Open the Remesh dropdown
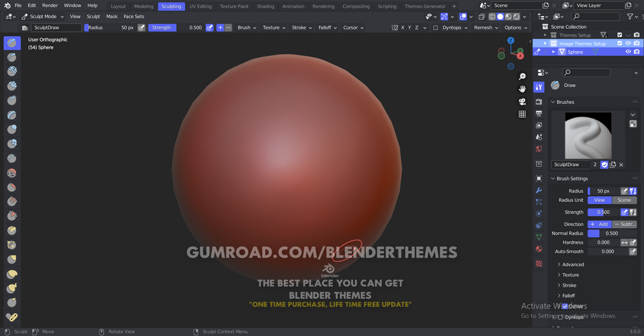Screen dimensions: 644x336 (x=486, y=28)
